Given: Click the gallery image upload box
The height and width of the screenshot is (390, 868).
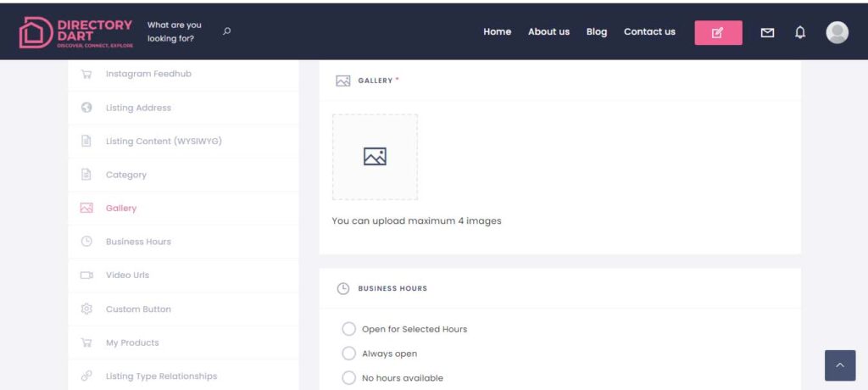Looking at the screenshot, I should tap(375, 157).
